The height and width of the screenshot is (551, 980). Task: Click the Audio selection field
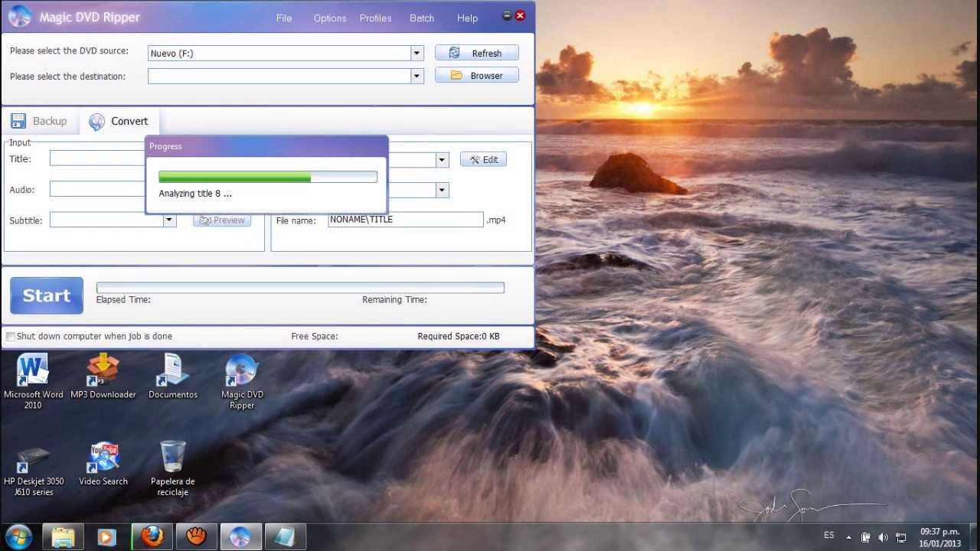(x=97, y=189)
